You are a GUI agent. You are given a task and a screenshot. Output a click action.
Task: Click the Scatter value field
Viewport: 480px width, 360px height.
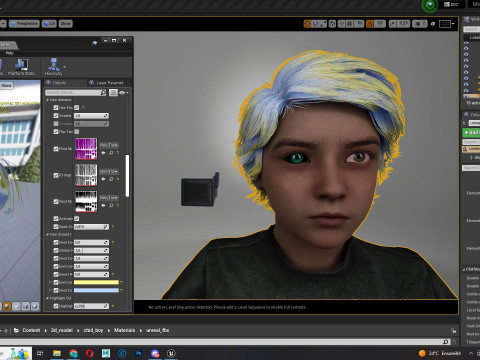click(91, 116)
